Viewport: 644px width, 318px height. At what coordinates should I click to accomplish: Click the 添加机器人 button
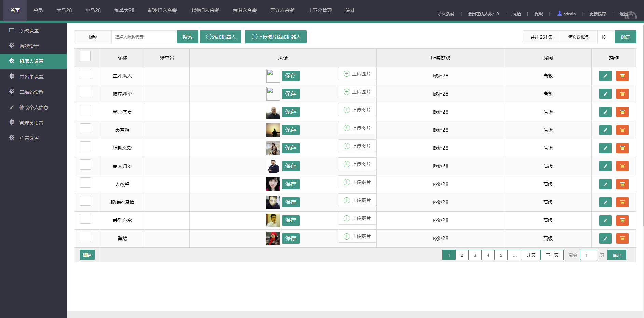point(220,37)
